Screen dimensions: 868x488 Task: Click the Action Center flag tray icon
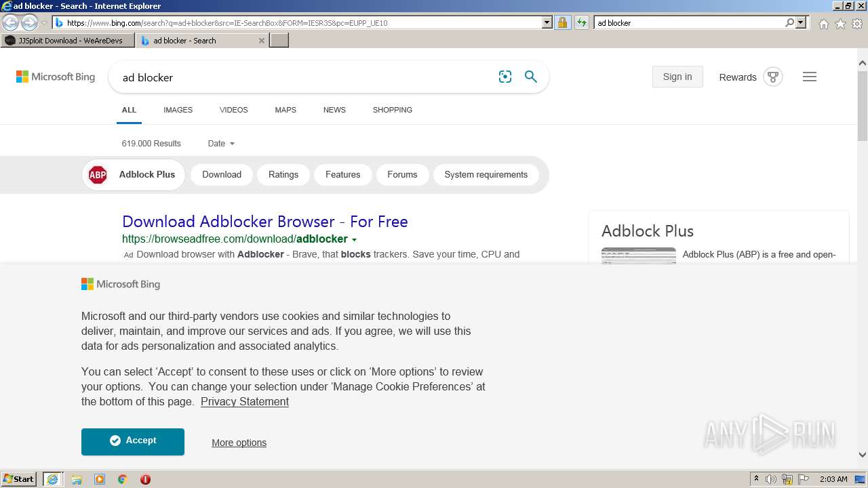[804, 479]
